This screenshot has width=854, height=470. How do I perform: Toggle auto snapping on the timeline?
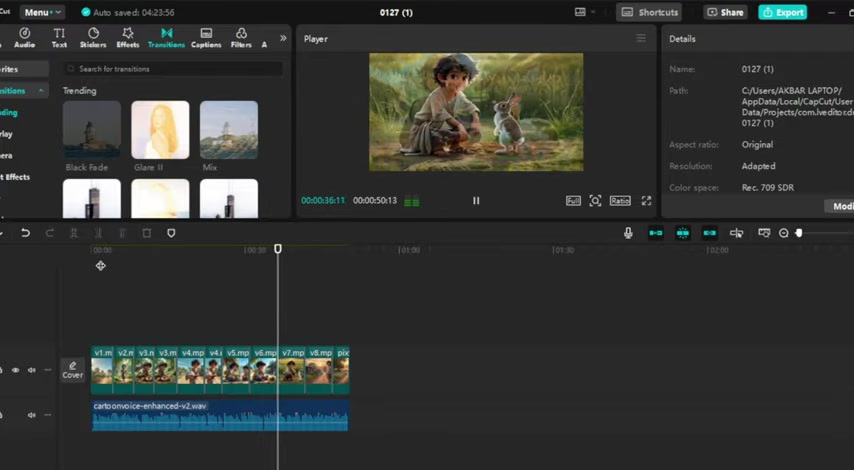point(682,233)
